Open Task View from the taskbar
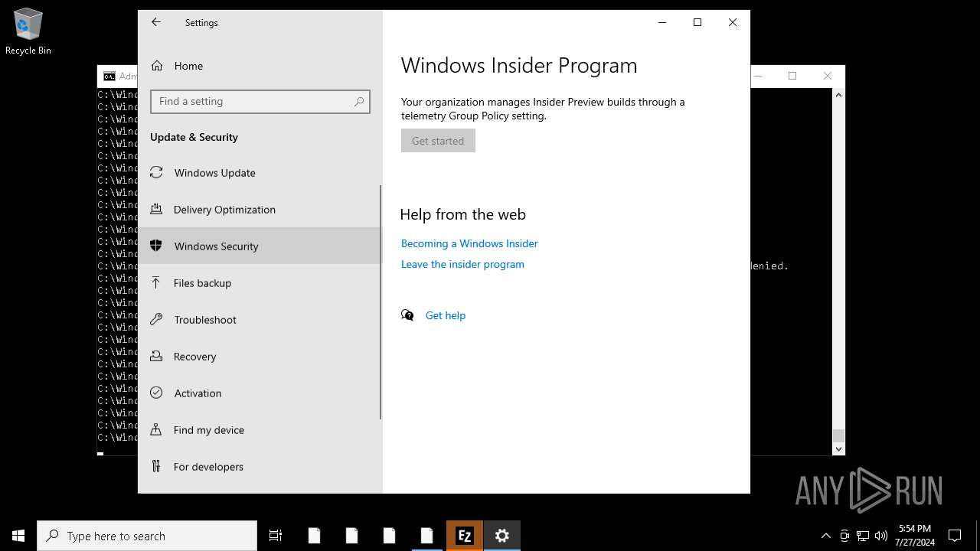 [276, 536]
